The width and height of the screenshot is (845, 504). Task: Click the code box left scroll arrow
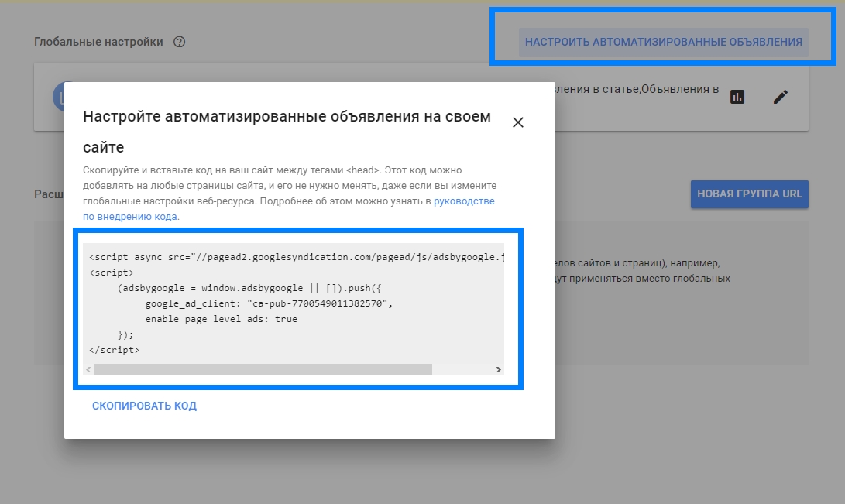[88, 369]
